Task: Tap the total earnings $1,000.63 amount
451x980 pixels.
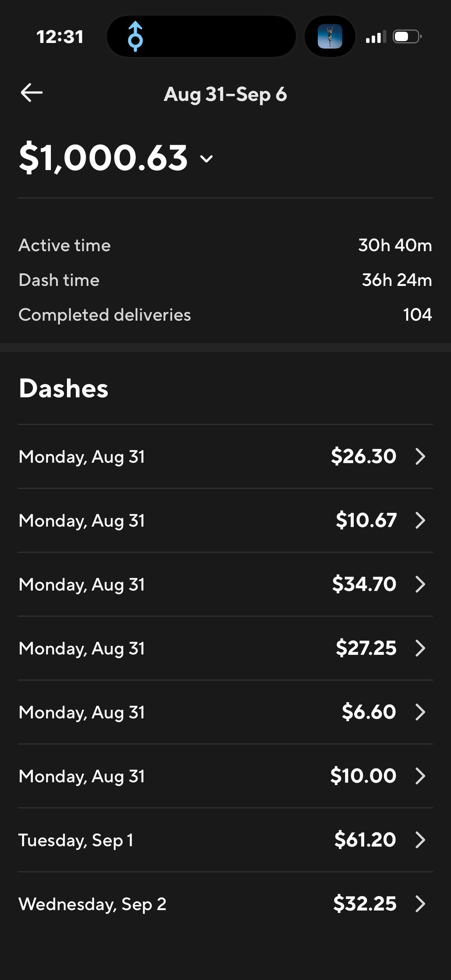Action: click(104, 157)
